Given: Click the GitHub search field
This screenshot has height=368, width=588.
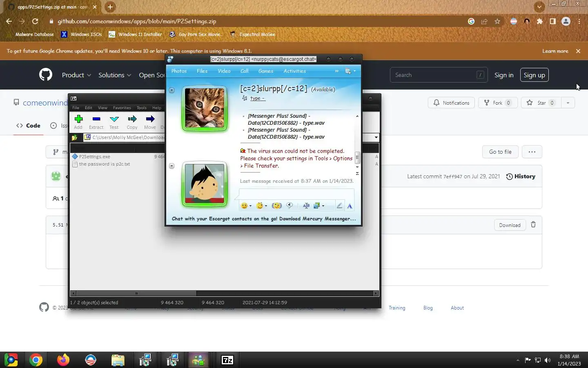Looking at the screenshot, I should tap(439, 75).
